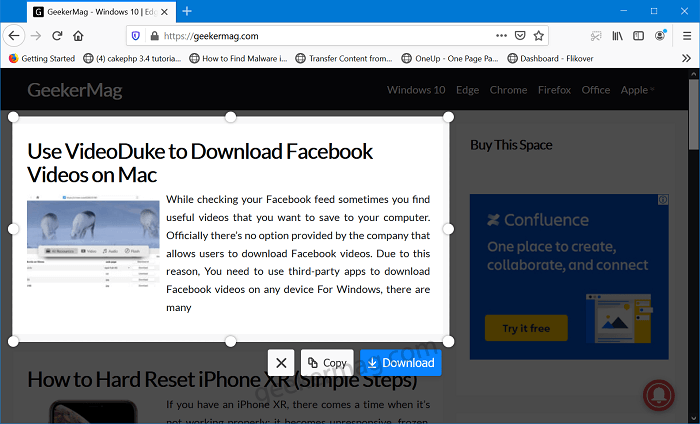The height and width of the screenshot is (424, 700).
Task: Click the iPhone XR article thumbnail
Action: tap(93, 412)
